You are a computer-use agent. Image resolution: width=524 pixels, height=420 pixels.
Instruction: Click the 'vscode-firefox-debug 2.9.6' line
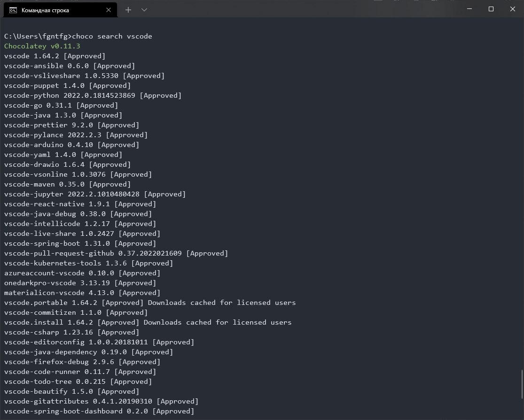pos(82,362)
